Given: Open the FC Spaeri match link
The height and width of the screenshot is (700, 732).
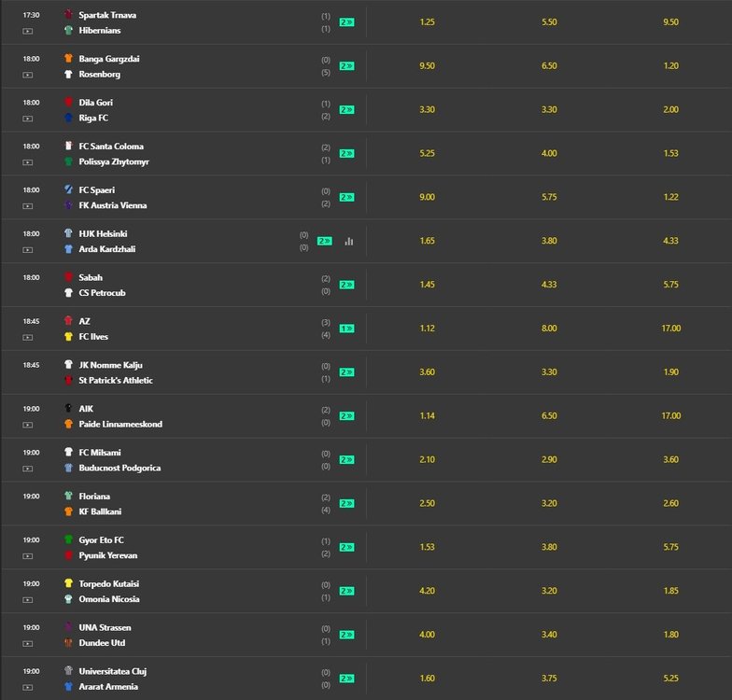Looking at the screenshot, I should point(97,190).
